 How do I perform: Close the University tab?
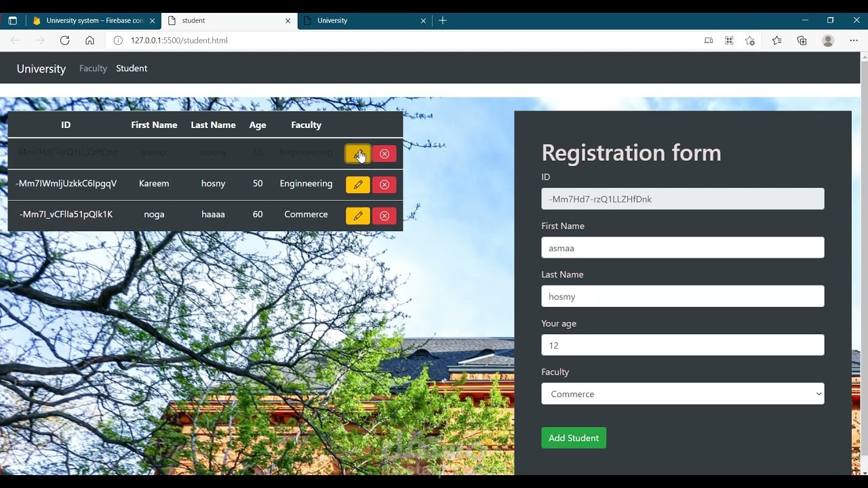click(423, 20)
